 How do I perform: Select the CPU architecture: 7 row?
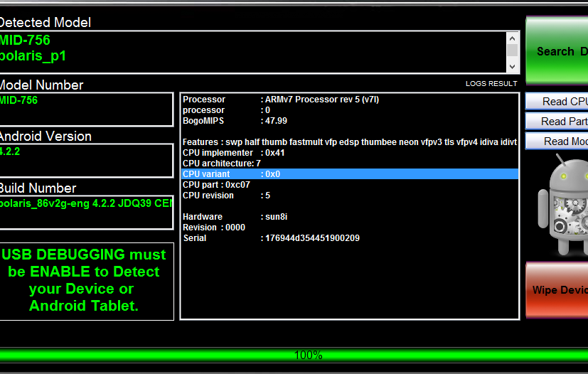350,164
